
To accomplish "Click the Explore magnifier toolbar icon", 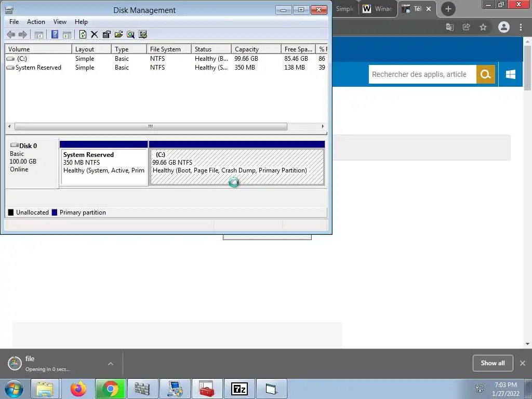I will click(x=130, y=34).
